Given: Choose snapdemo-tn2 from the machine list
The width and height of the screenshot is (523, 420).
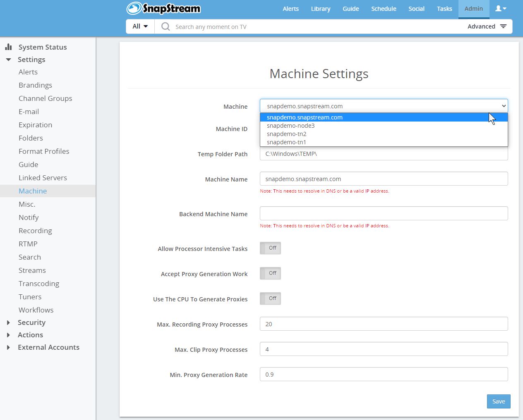Looking at the screenshot, I should (x=384, y=134).
